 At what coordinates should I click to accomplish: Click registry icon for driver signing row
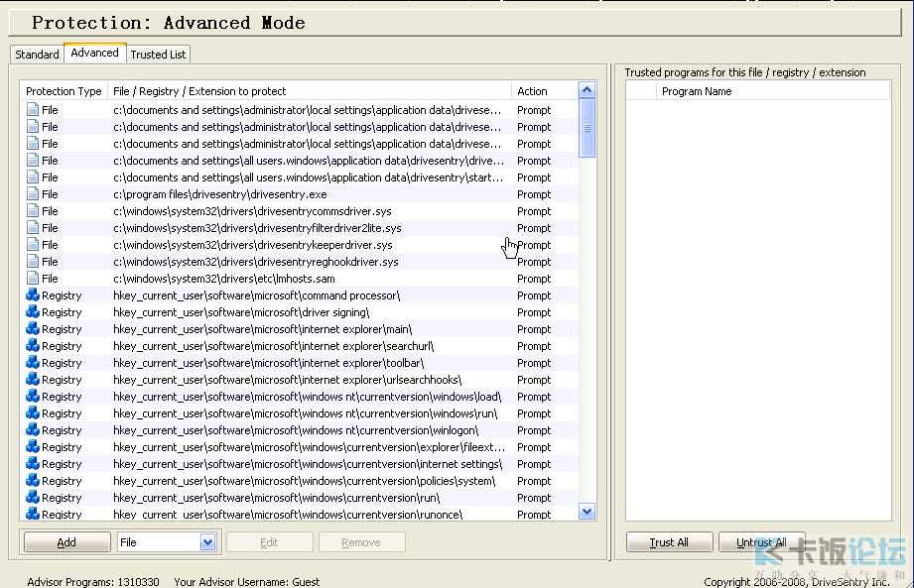click(33, 312)
